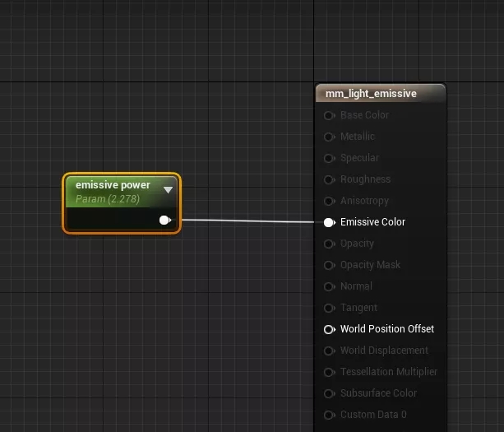This screenshot has height=432, width=504.
Task: Click the Anisotropy input pin
Action: click(329, 201)
